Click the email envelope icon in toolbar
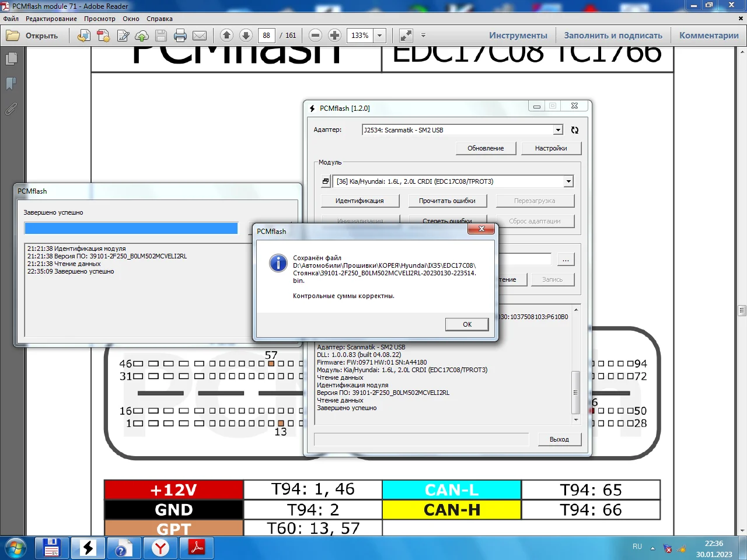 click(200, 36)
